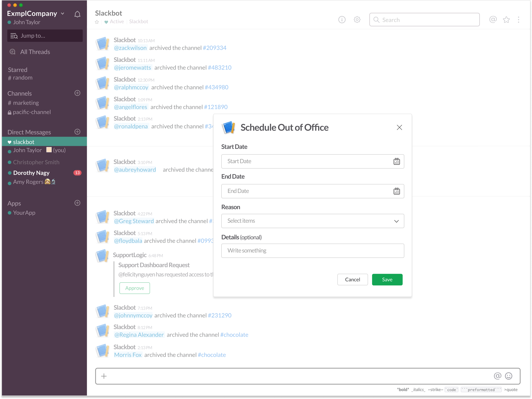
Task: Open the @aubreyhoward mention link
Action: (x=135, y=170)
